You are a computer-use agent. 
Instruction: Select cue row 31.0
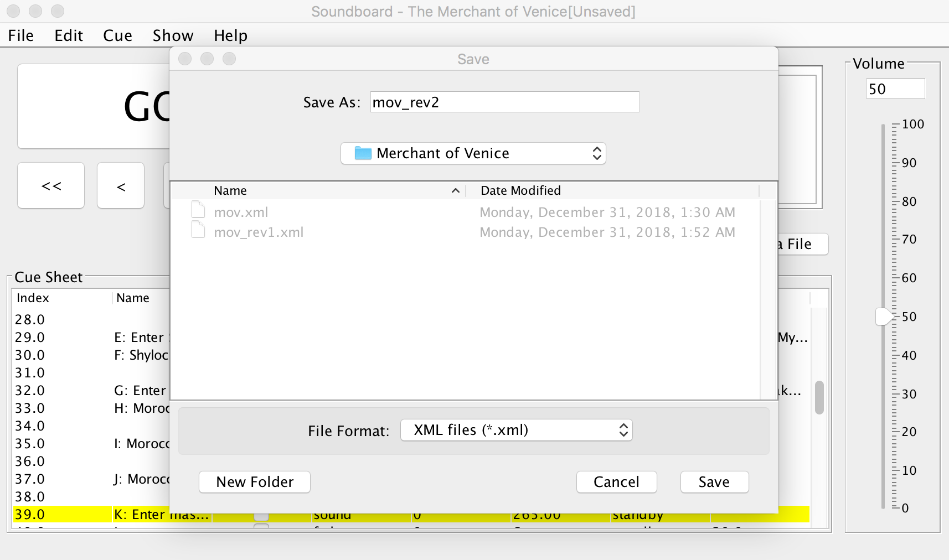[x=91, y=373]
